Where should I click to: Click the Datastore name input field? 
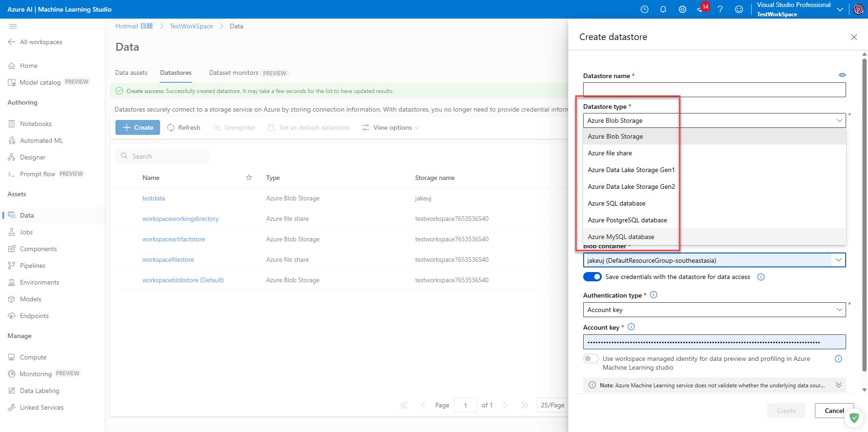(714, 90)
